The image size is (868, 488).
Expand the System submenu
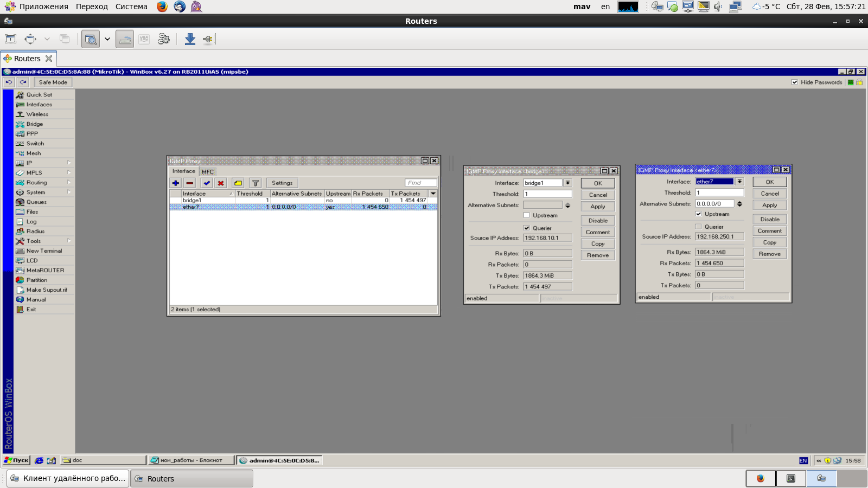click(69, 192)
